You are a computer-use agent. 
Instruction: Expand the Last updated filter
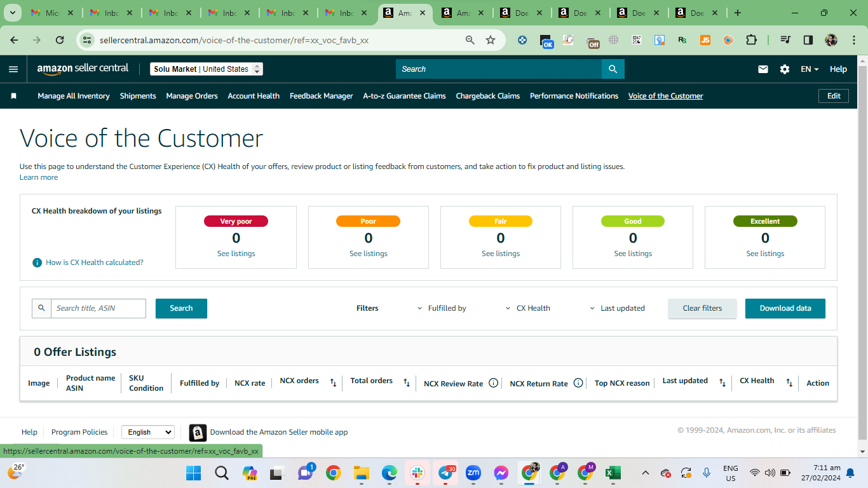[x=618, y=308]
